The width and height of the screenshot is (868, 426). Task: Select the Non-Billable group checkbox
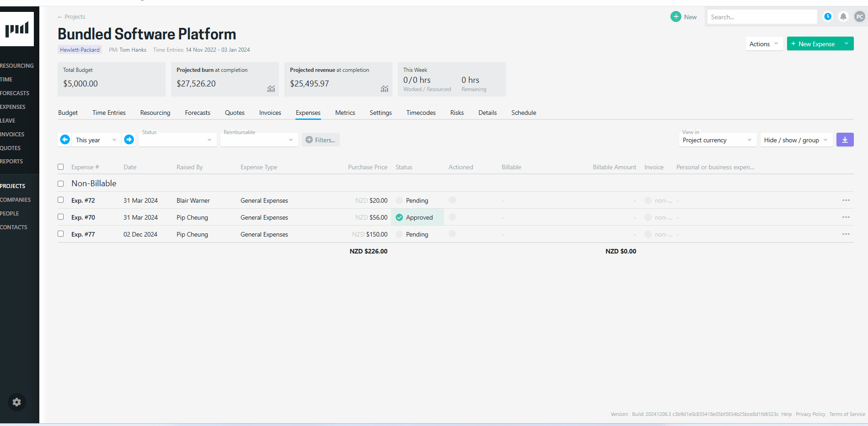point(60,183)
